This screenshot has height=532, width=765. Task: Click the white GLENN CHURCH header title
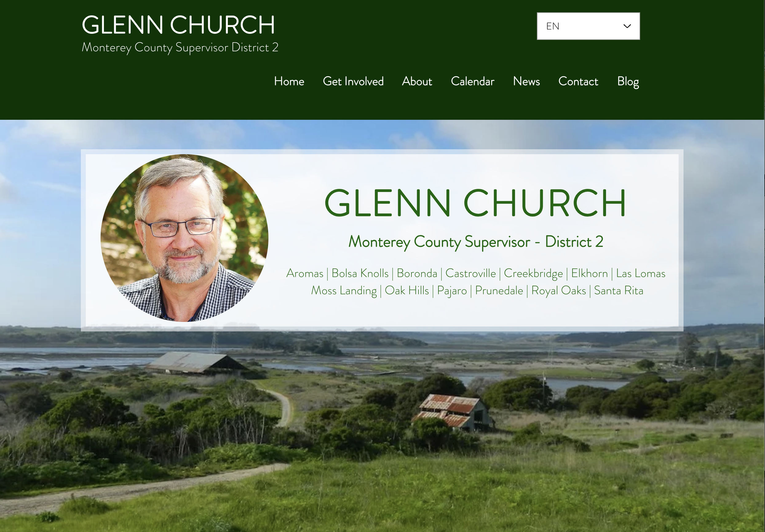(178, 25)
